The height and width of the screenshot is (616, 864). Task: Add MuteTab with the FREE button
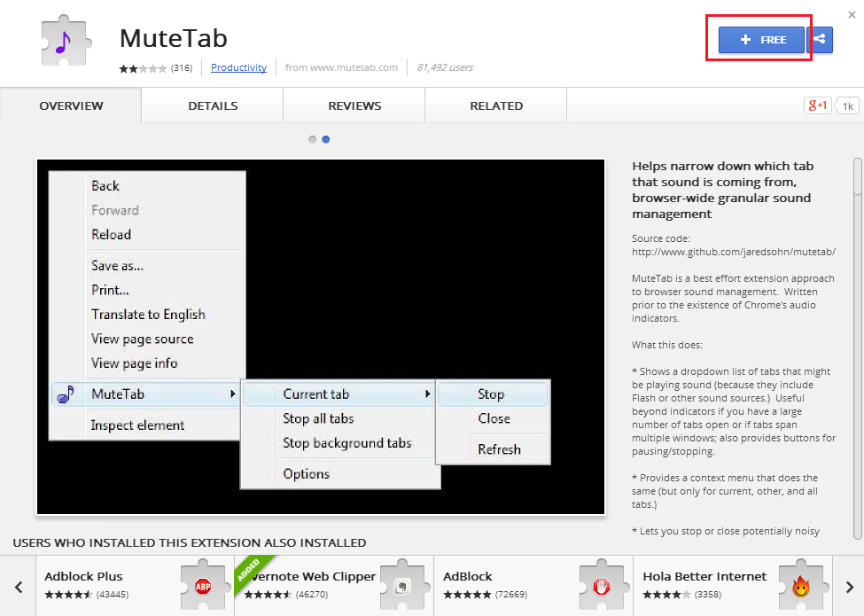pyautogui.click(x=761, y=40)
